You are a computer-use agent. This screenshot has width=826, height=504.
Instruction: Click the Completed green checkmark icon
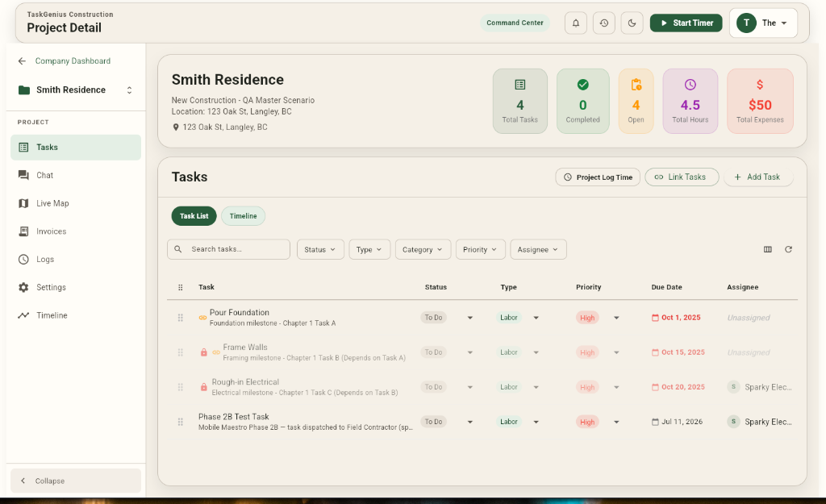point(582,85)
